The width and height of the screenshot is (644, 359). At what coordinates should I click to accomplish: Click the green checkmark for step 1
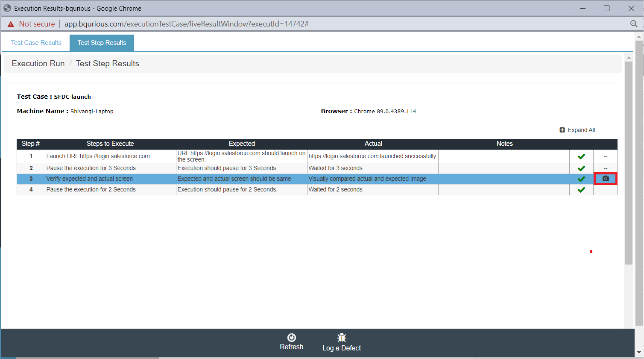[x=581, y=156]
